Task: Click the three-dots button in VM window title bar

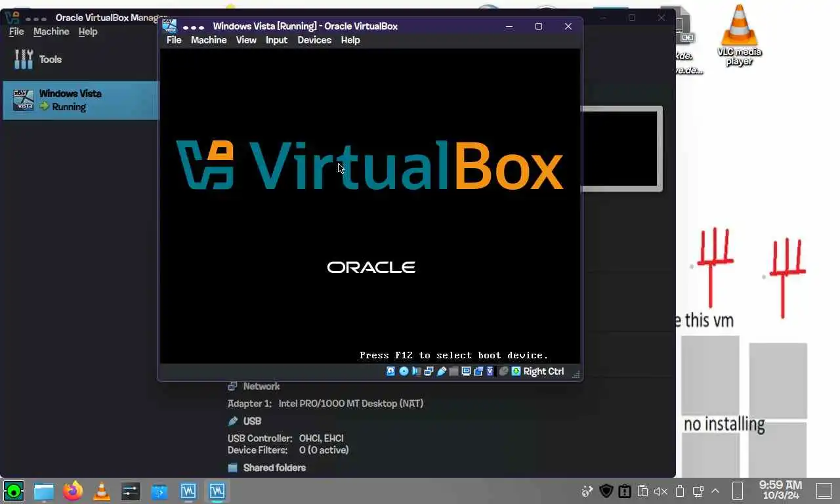Action: click(x=194, y=27)
